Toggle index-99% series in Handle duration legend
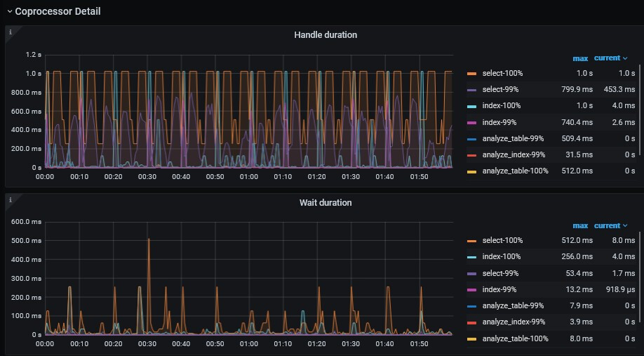Viewport: 644px width, 356px height. pos(499,122)
